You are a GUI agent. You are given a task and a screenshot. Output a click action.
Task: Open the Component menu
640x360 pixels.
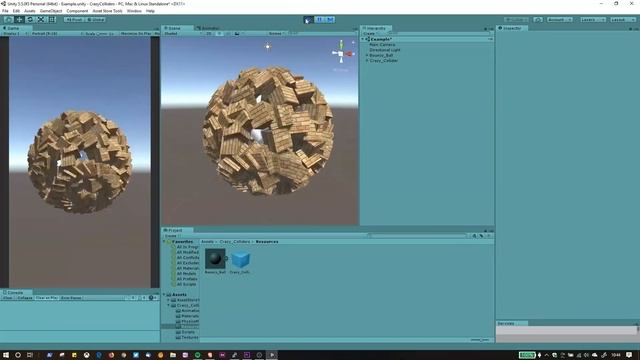[77, 11]
